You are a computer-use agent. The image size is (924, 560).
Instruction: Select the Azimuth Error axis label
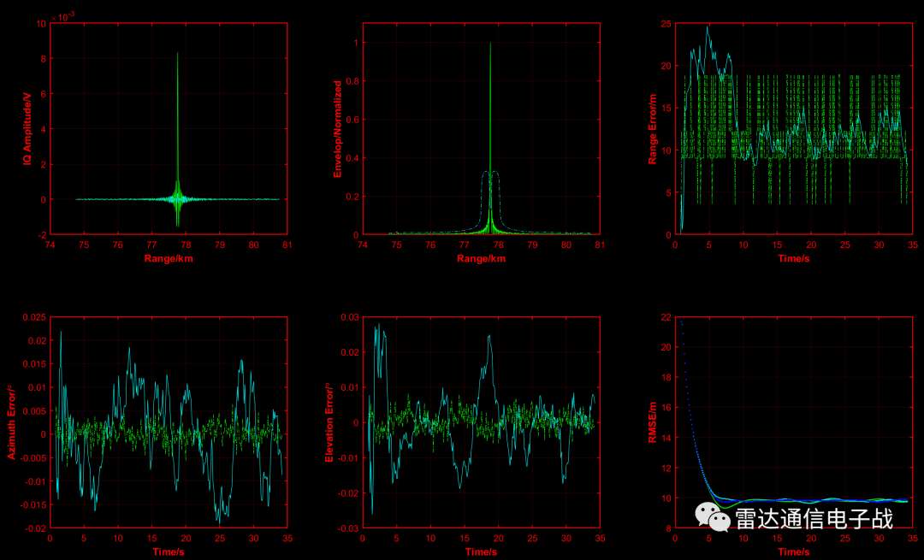(11, 422)
